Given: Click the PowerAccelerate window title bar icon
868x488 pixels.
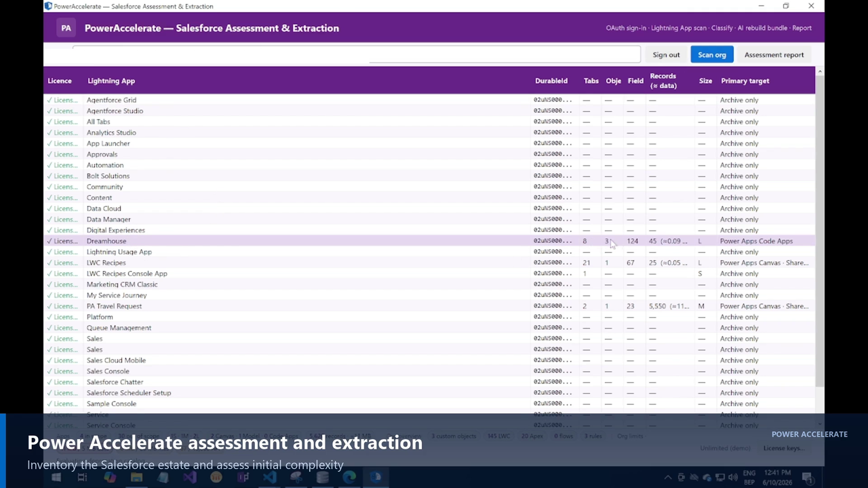Looking at the screenshot, I should 48,6.
